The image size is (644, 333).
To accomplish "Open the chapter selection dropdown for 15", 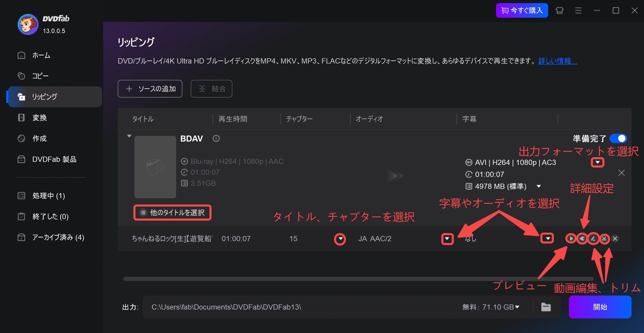I will [x=340, y=239].
